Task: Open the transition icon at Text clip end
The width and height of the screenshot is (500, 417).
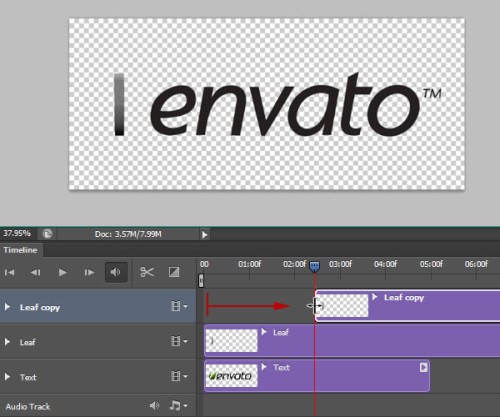Action: click(423, 367)
